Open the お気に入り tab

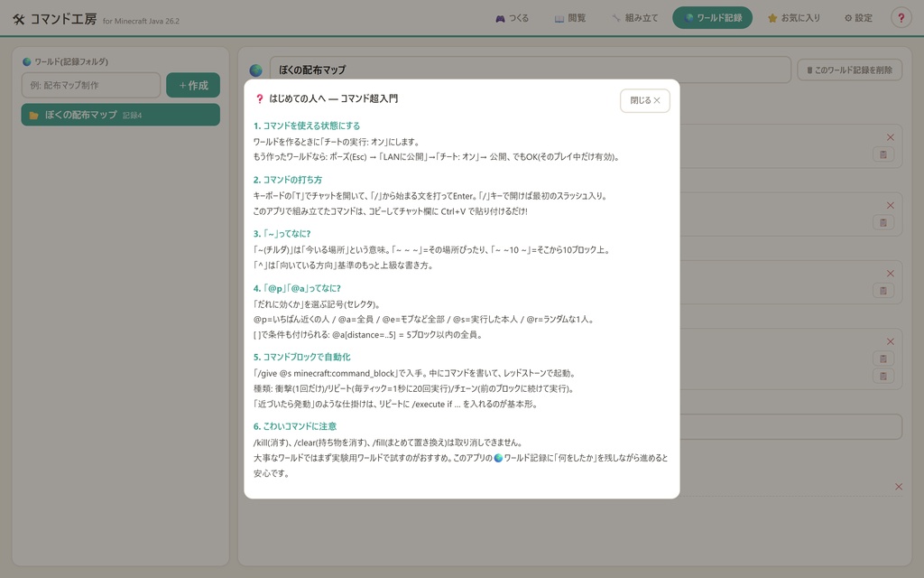(793, 18)
